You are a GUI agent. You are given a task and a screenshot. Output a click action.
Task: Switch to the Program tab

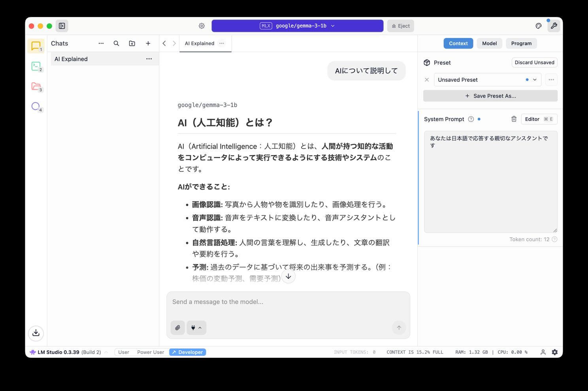[x=521, y=43]
